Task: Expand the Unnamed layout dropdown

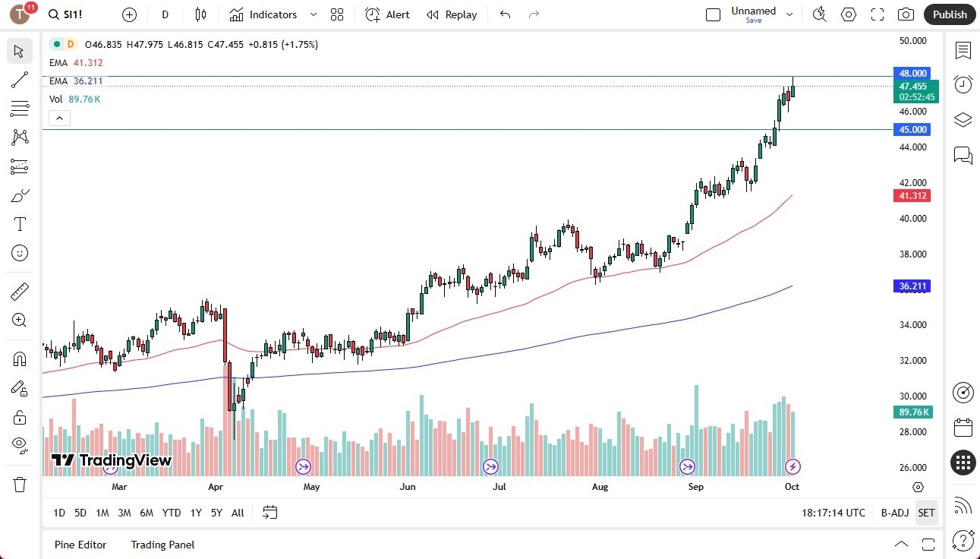Action: point(789,13)
